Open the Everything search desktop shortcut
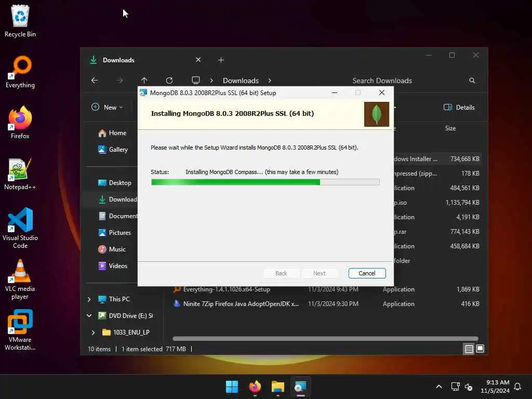 (x=20, y=72)
